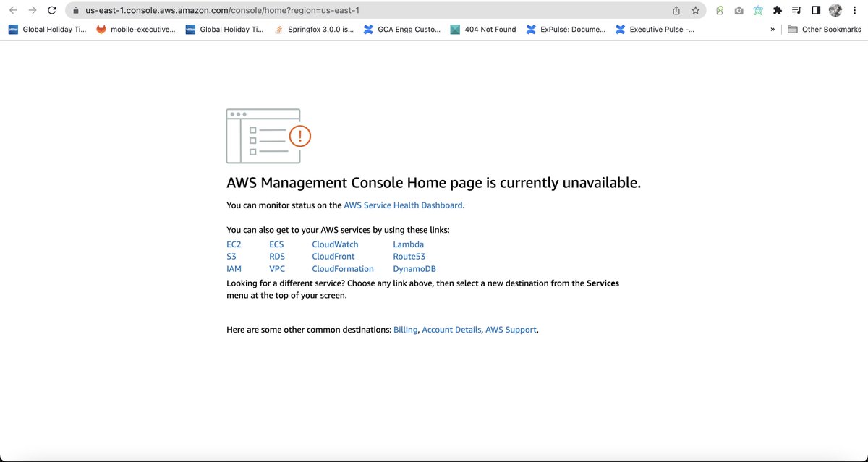
Task: Open the AWS Support link
Action: point(511,330)
